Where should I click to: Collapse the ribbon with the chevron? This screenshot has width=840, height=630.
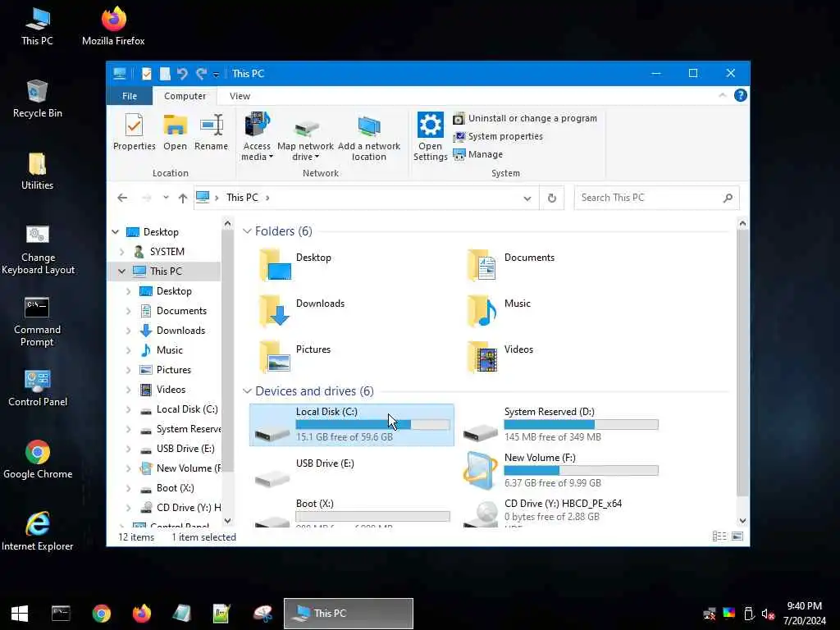pyautogui.click(x=722, y=95)
